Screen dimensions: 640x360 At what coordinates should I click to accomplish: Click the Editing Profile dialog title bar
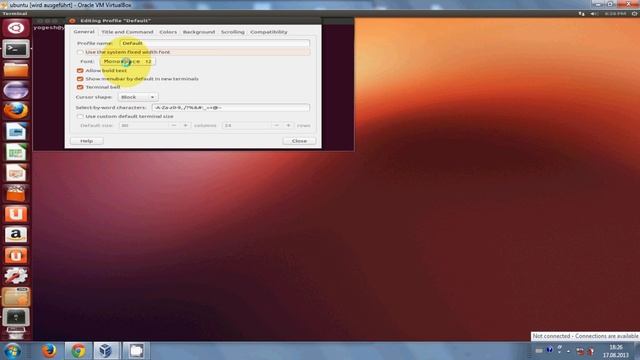(x=194, y=21)
